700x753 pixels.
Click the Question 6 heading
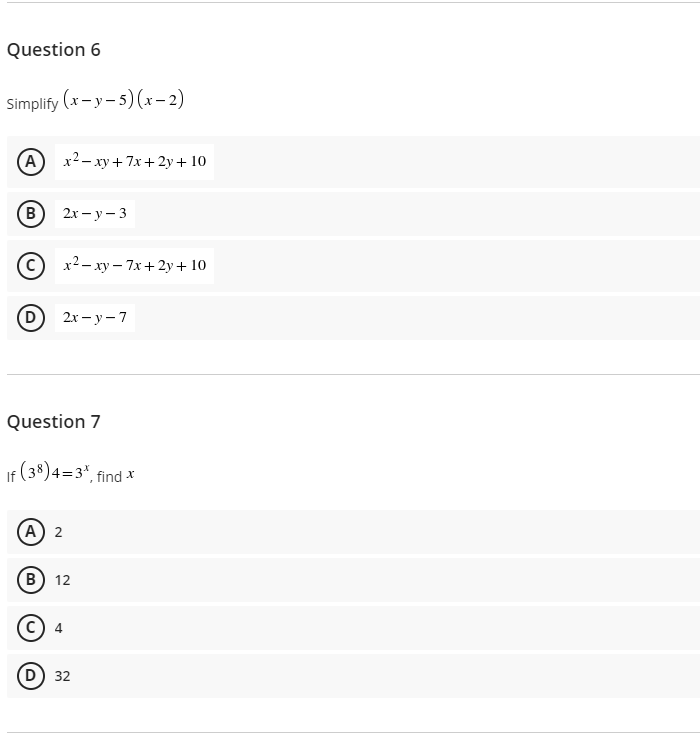point(54,50)
